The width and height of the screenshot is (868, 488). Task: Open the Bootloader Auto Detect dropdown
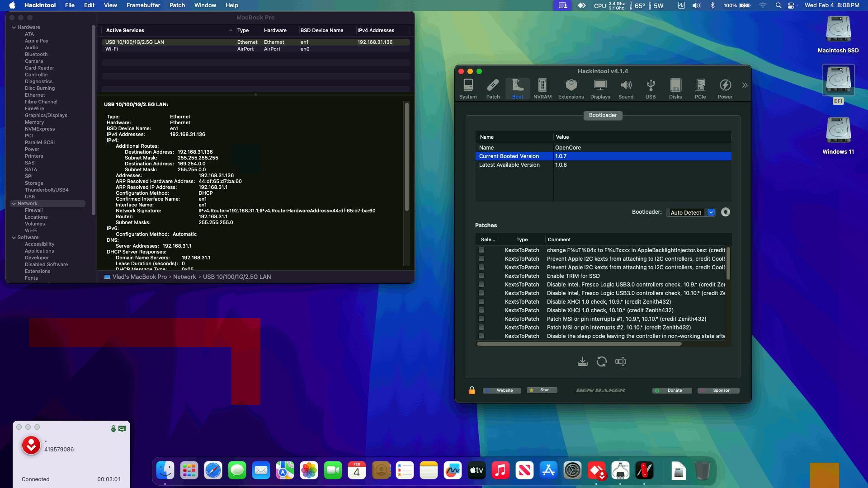[691, 212]
